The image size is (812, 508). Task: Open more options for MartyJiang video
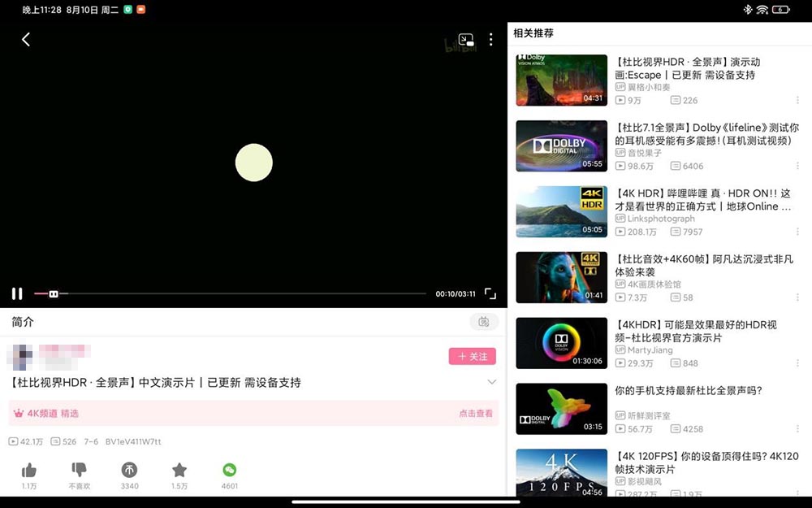click(x=797, y=363)
